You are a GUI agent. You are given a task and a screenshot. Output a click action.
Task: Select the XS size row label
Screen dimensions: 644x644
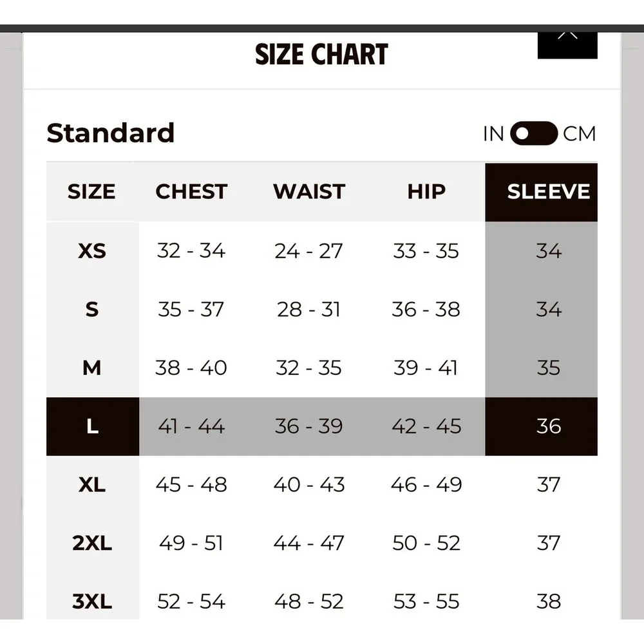(92, 251)
